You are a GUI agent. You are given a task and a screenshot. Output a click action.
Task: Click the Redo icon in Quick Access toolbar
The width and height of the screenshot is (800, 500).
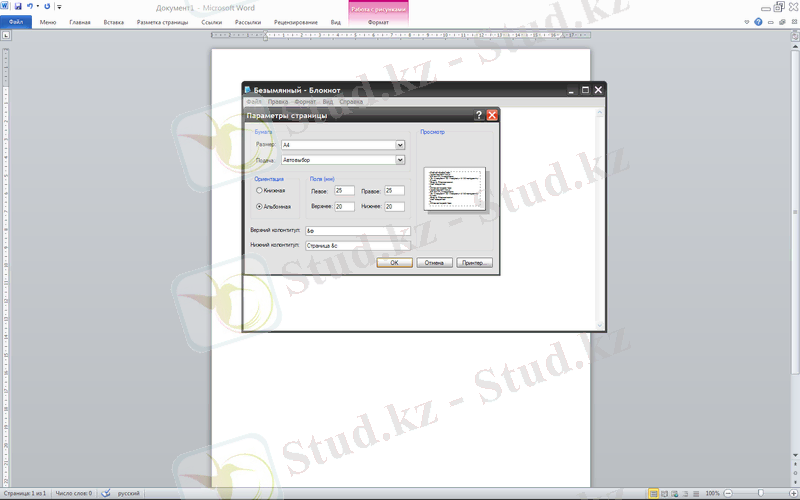pyautogui.click(x=47, y=6)
